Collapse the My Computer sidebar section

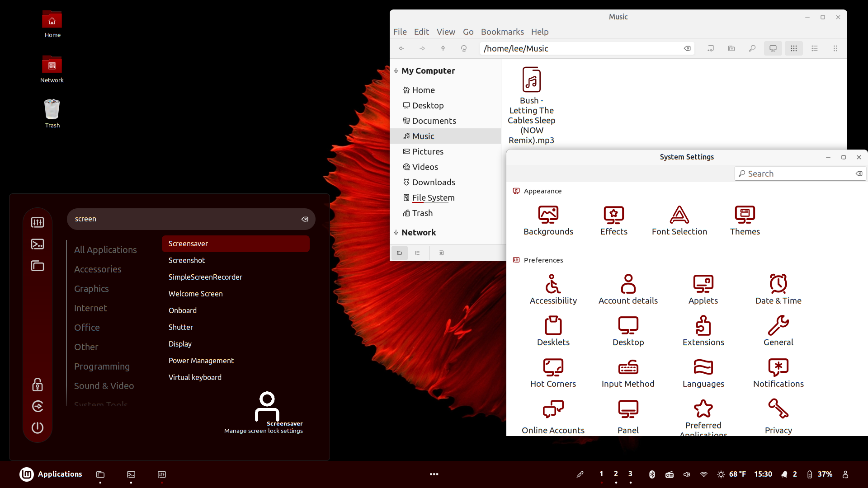396,70
